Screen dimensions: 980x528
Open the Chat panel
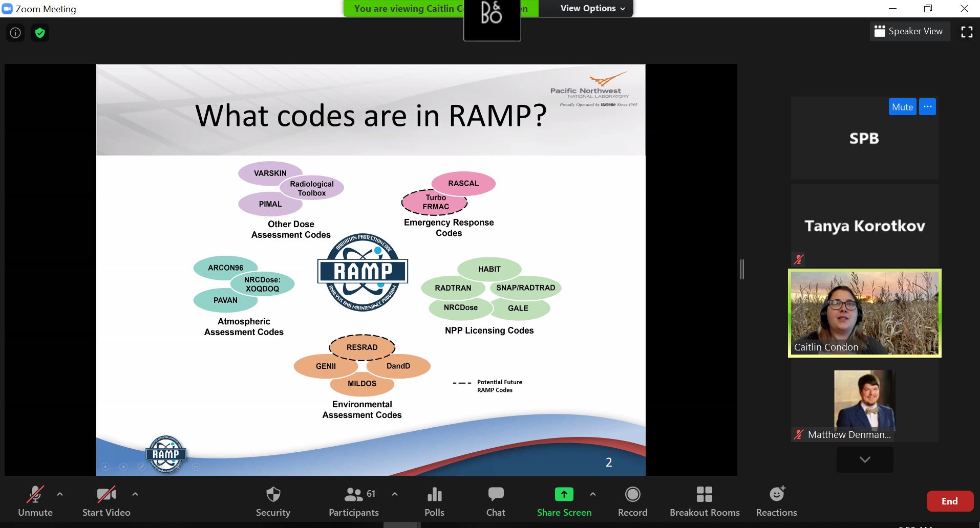496,501
